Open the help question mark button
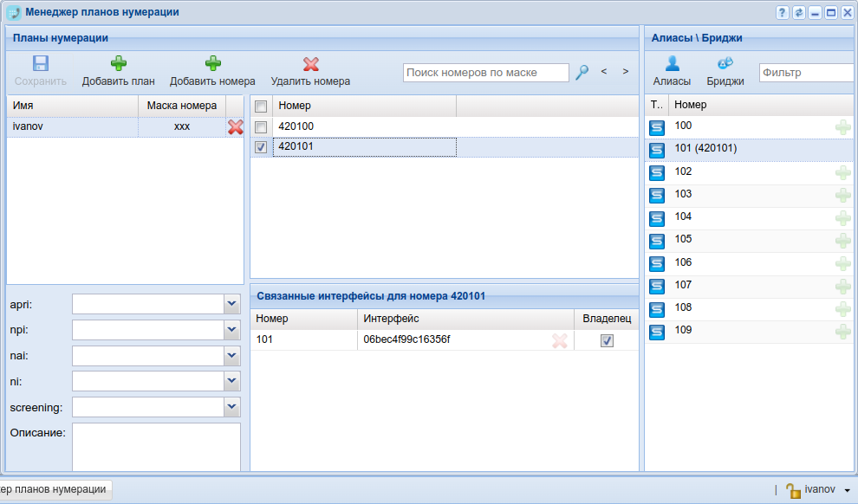Viewport: 858px width, 504px height. (783, 13)
